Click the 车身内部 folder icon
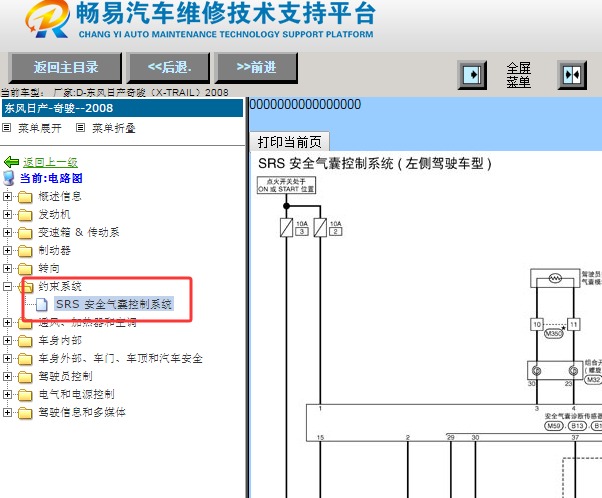Viewport: 602px width, 498px height. 25,341
